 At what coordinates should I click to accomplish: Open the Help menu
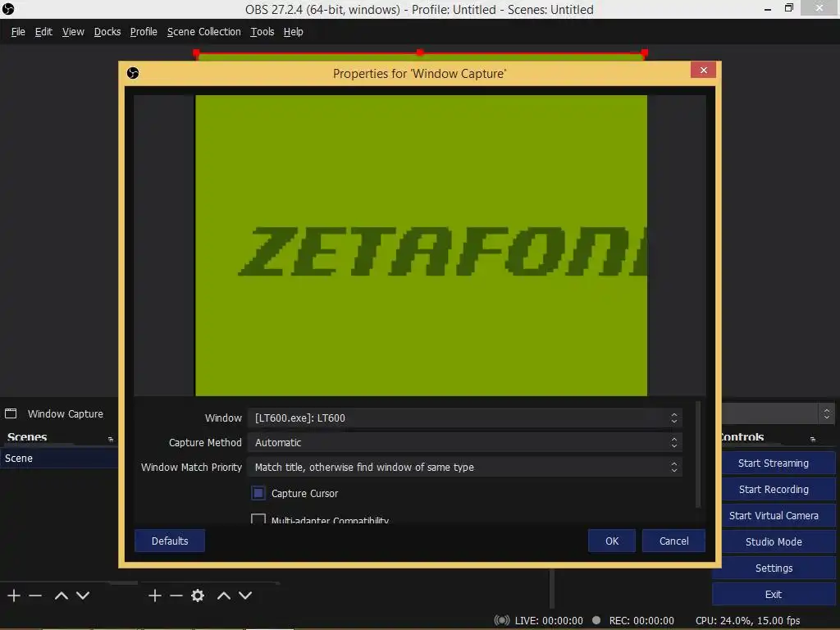(x=293, y=32)
